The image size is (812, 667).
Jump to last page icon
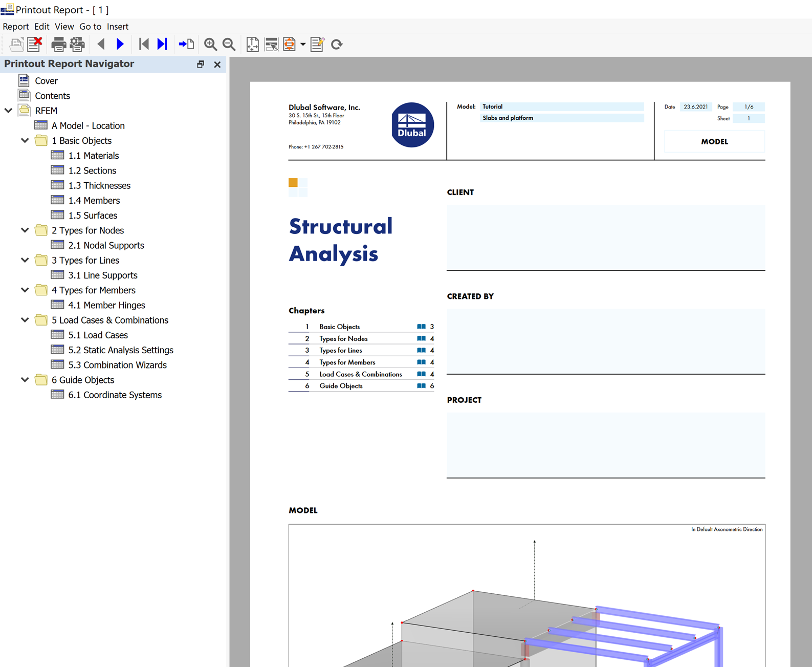(x=162, y=45)
